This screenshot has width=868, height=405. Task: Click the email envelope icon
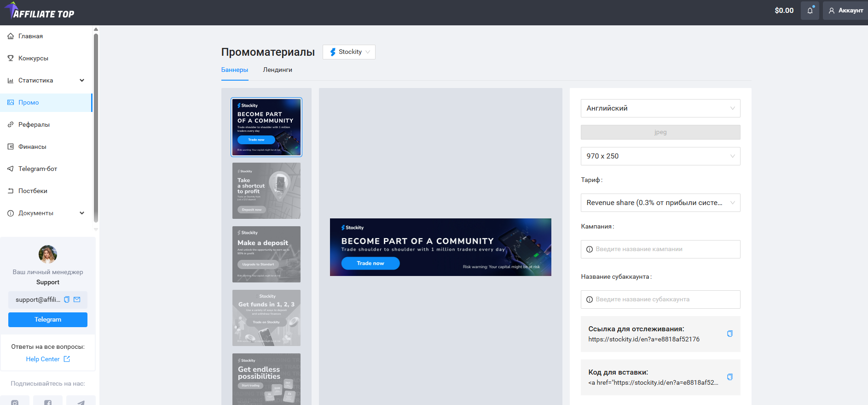click(77, 299)
